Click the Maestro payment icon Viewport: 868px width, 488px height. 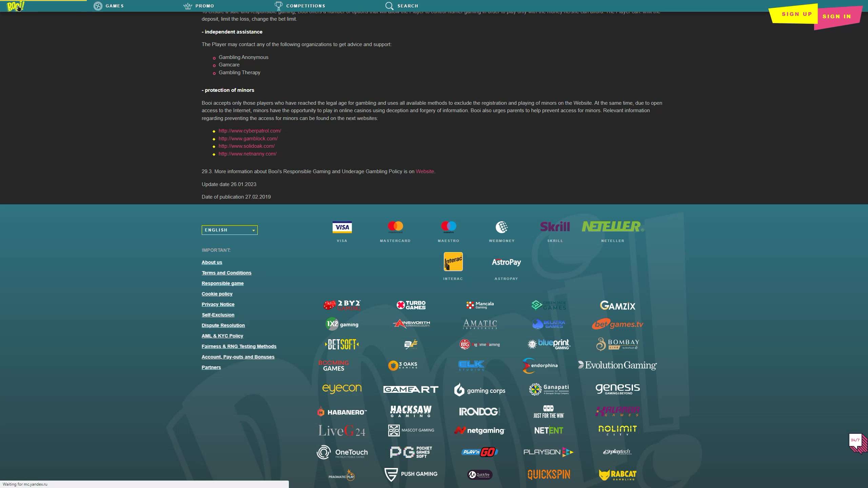(x=449, y=227)
